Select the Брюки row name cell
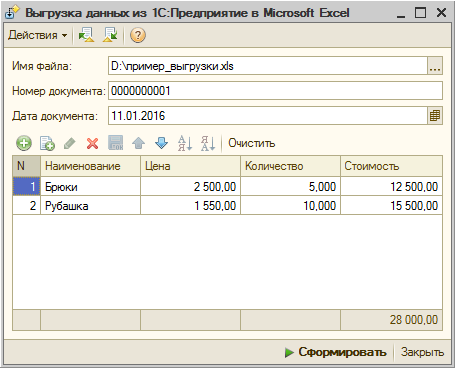 tap(90, 186)
